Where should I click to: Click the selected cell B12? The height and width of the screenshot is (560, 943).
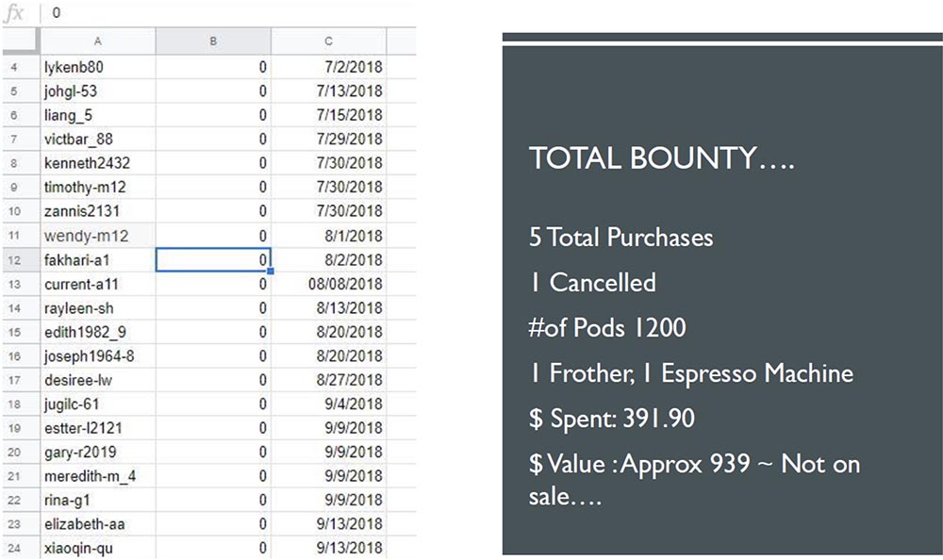(x=213, y=259)
